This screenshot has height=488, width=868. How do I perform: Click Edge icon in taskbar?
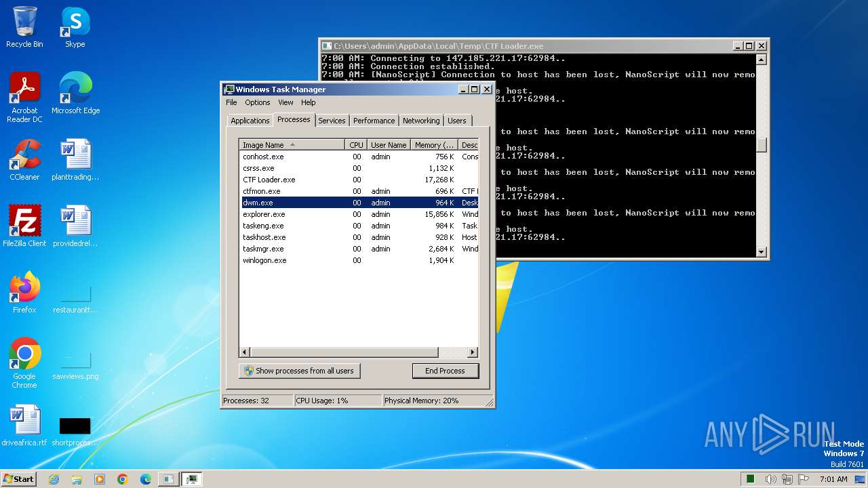[x=146, y=479]
